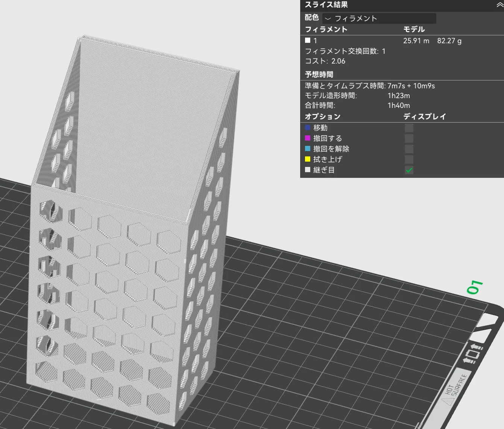Click the オプション column header
The width and height of the screenshot is (504, 429).
click(x=322, y=117)
